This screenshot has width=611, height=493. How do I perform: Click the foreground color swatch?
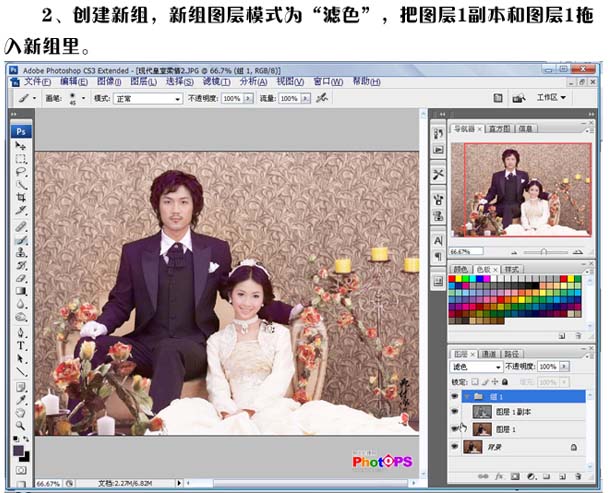(19, 451)
